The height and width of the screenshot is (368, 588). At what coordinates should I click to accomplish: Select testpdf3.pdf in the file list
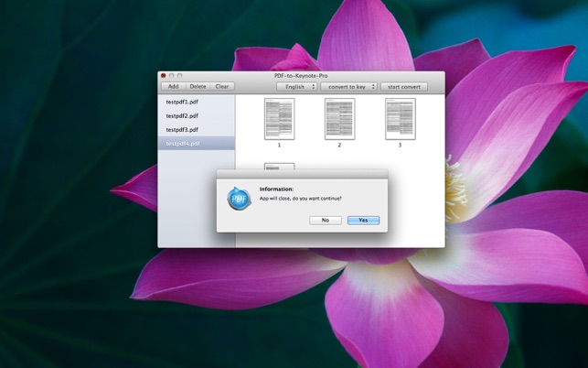(x=196, y=130)
